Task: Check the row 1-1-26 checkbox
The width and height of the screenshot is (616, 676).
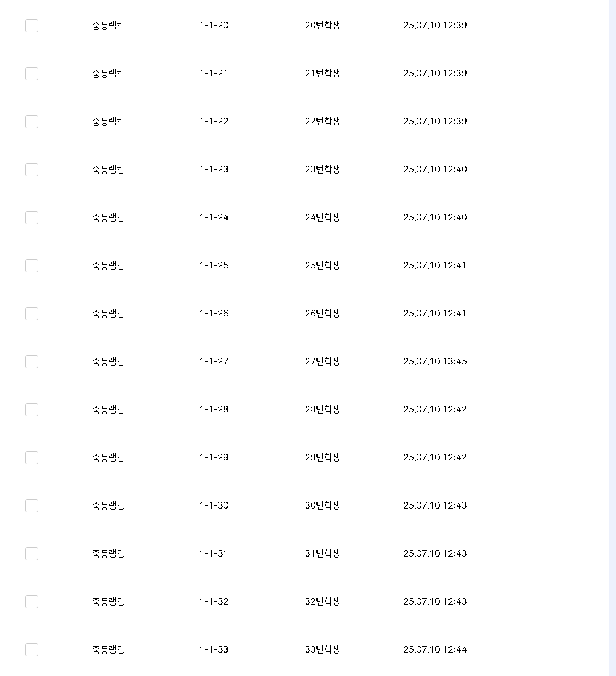Action: tap(32, 314)
